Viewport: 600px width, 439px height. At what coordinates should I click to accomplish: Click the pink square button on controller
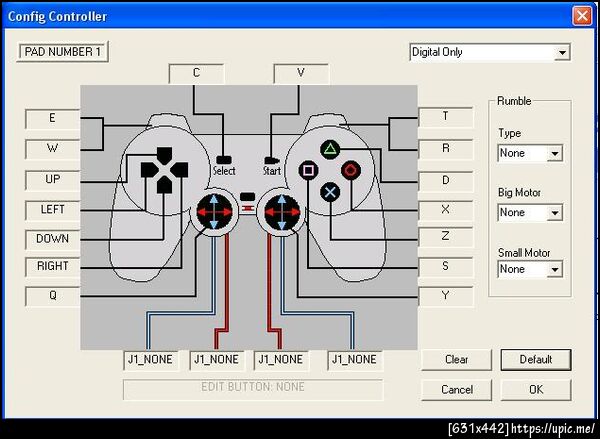308,170
